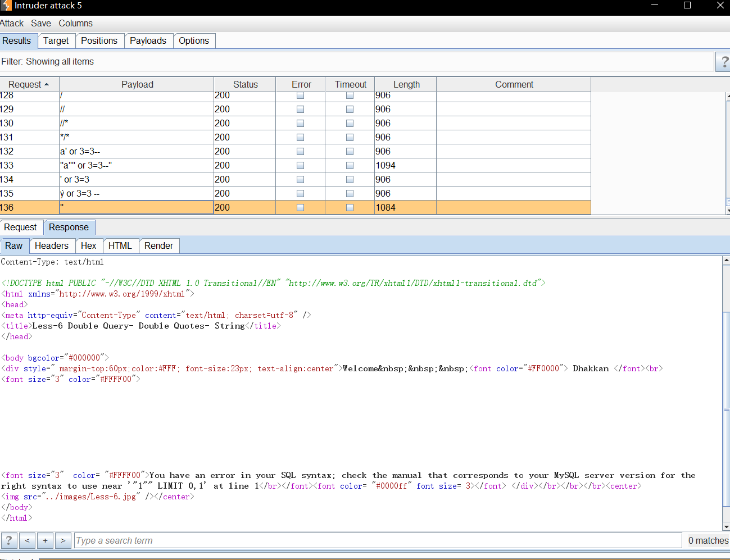Viewport: 730px width, 560px height.
Task: Click the plus search options button
Action: [45, 540]
